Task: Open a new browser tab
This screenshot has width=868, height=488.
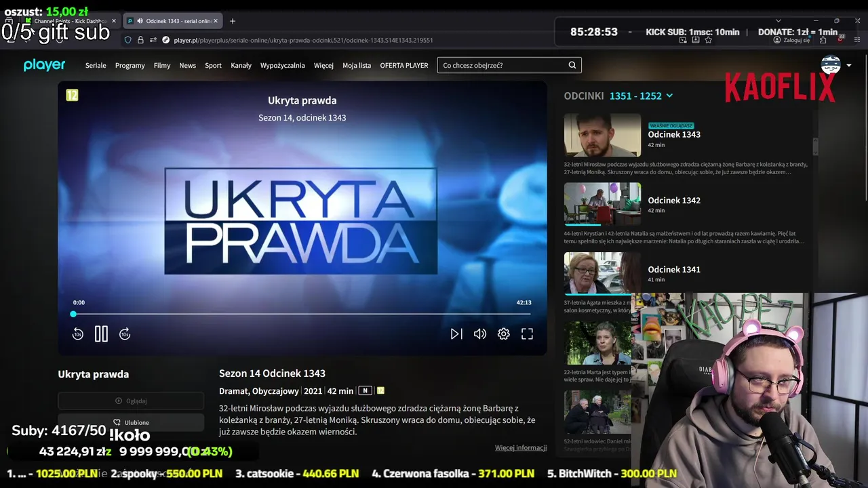Action: click(233, 21)
